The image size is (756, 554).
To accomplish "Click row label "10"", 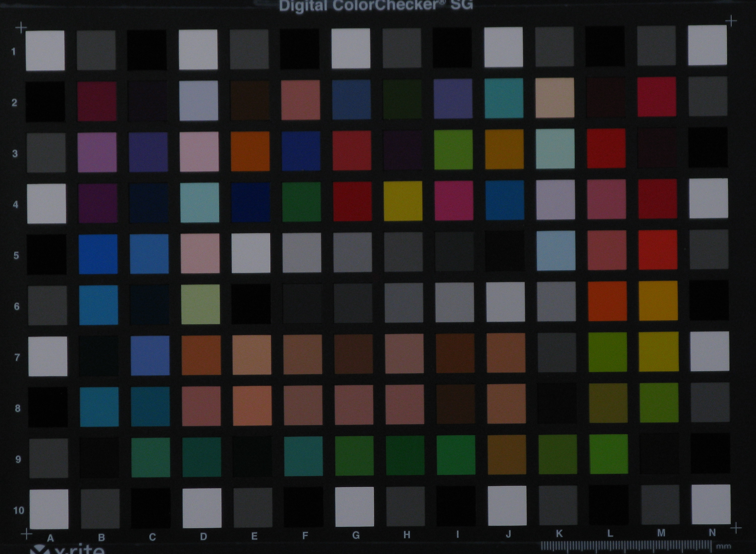I will click(x=18, y=510).
